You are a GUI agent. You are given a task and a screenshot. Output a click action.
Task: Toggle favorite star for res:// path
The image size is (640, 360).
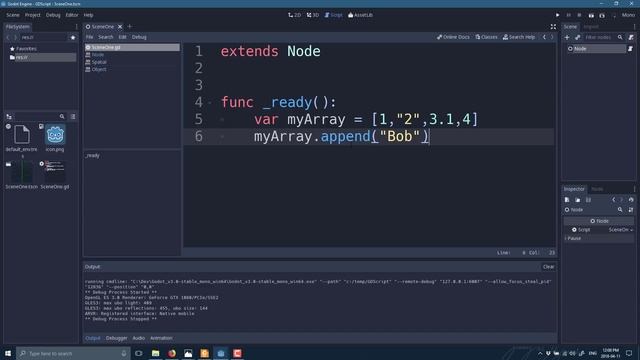(73, 37)
